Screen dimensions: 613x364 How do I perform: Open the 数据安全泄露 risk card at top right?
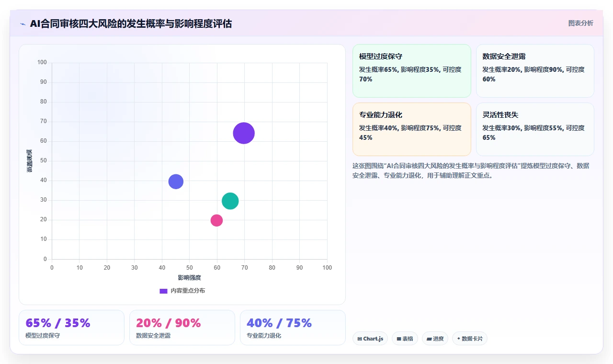[x=535, y=71]
